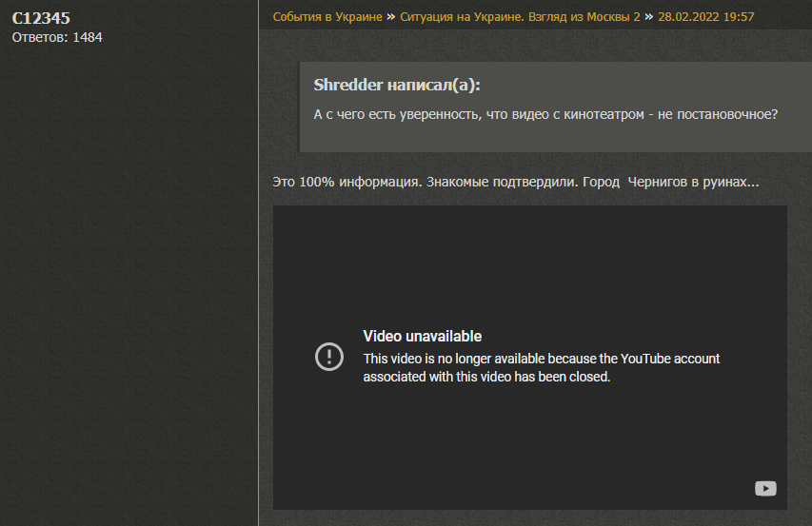Click the «Video unavailable» heading
Screen dimensions: 812x526
422,336
